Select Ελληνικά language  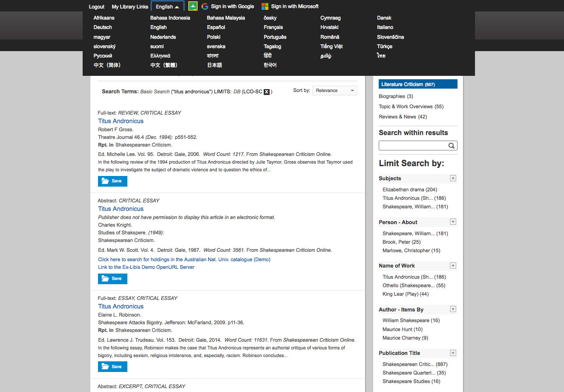[x=160, y=56]
